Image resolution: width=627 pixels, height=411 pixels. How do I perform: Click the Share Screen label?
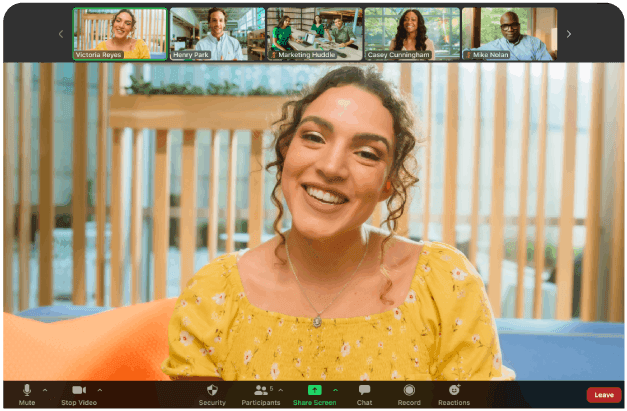click(314, 403)
